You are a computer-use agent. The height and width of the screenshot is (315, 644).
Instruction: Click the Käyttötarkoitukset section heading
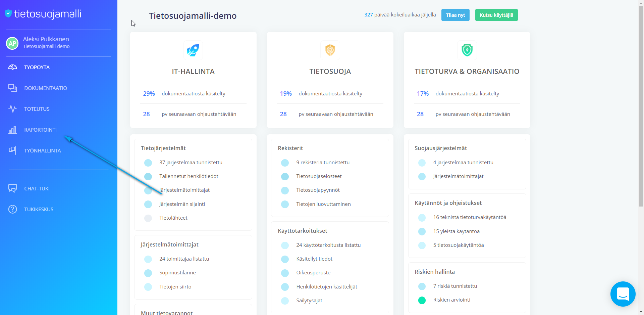303,231
